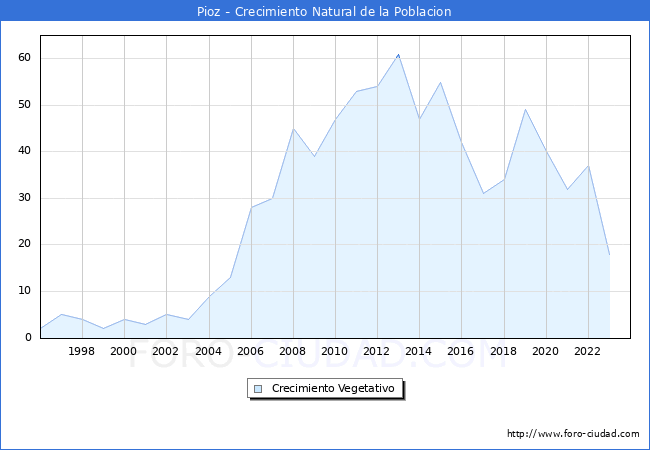
Task: Click the x-axis year 2018
Action: click(504, 351)
